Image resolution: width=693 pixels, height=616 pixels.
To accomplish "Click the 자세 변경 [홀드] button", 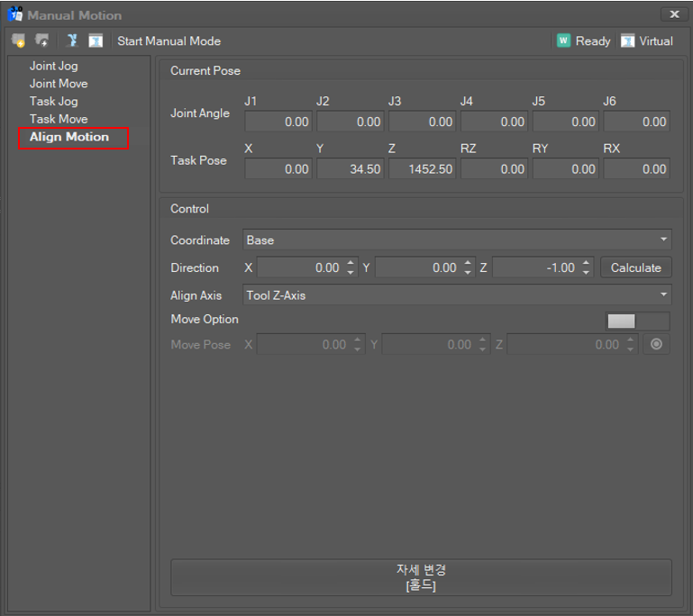I will click(x=421, y=577).
